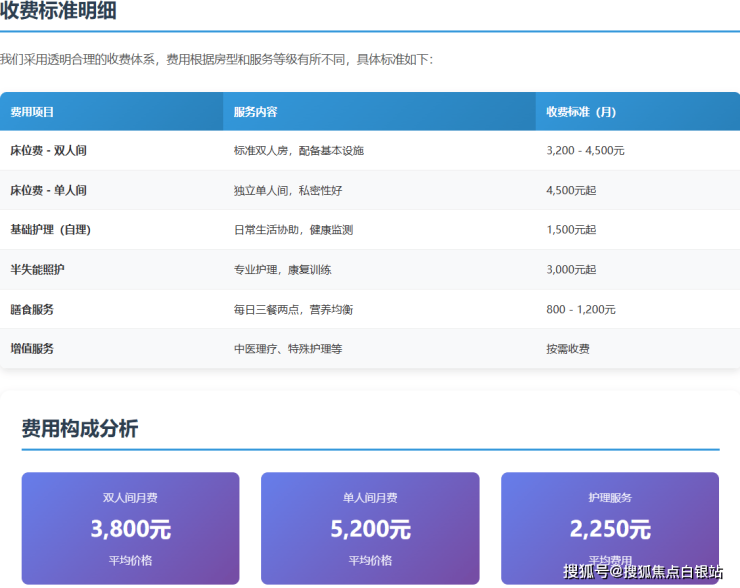The image size is (740, 588).
Task: Click the 服务内容 column header
Action: tap(255, 112)
